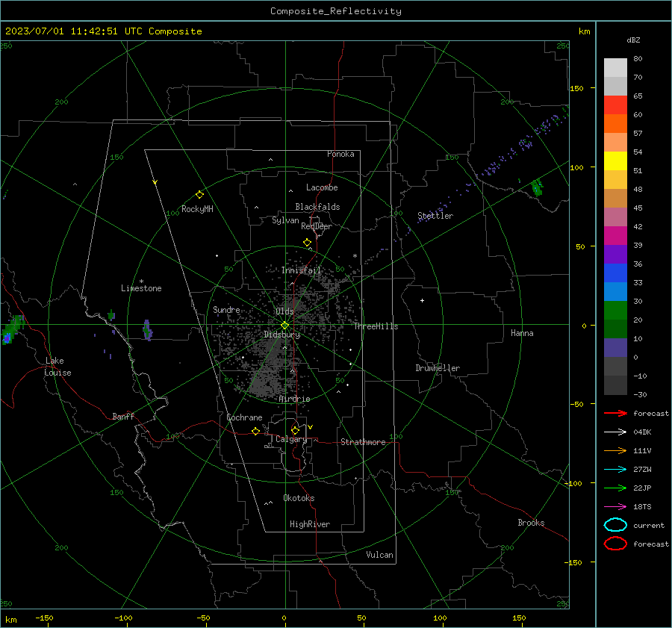Image resolution: width=672 pixels, height=628 pixels.
Task: Click yellow diamond at radar center near Didsbury
Action: point(284,326)
